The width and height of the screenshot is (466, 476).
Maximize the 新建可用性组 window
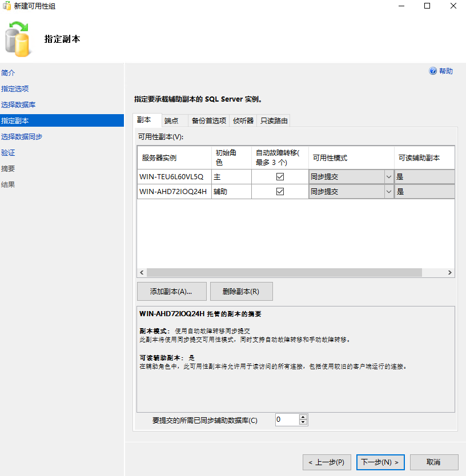pos(427,6)
